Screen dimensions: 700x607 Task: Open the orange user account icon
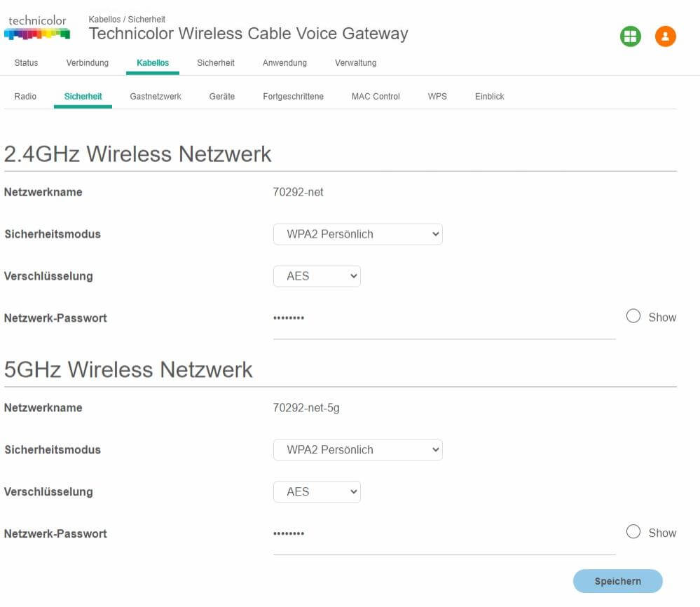[x=665, y=36]
